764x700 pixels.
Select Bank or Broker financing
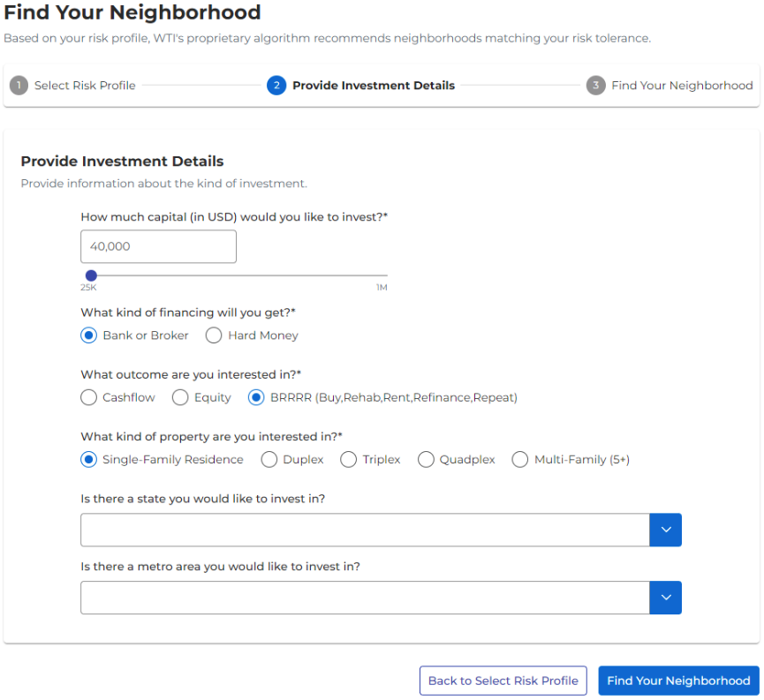pyautogui.click(x=88, y=335)
